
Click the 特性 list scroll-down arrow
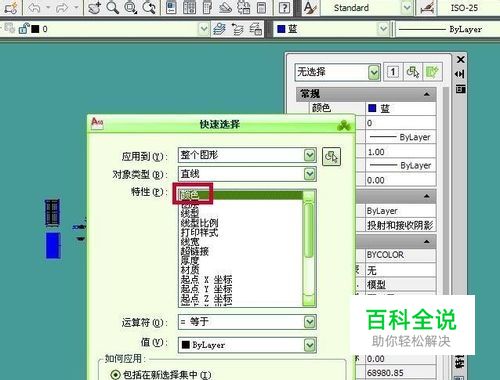click(309, 300)
